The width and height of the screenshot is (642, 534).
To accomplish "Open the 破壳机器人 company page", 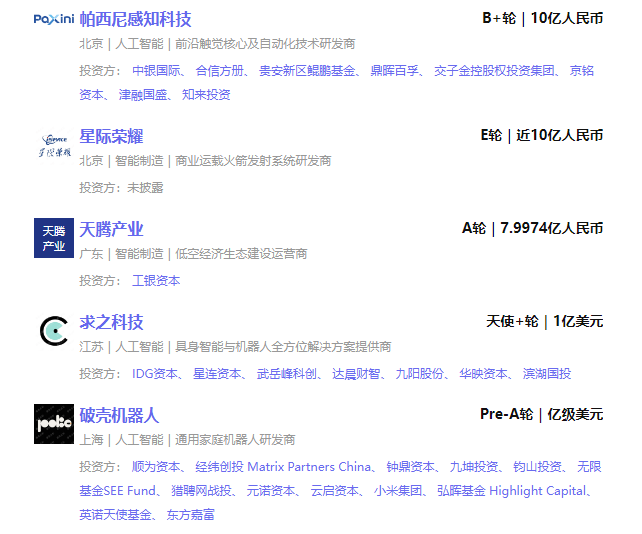I will [119, 415].
